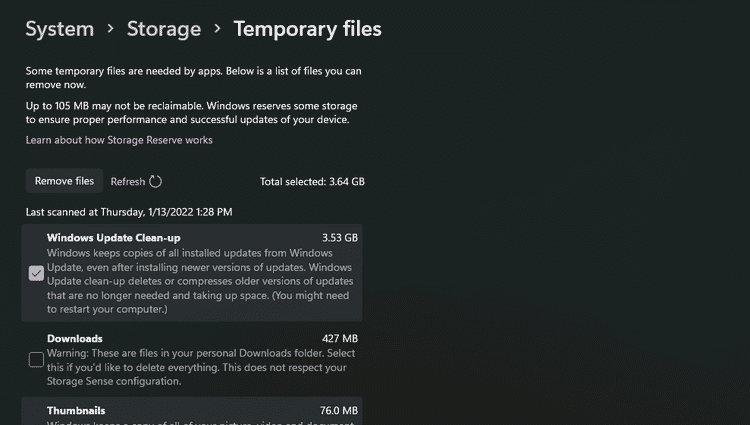Click the Thumbnails item title
The width and height of the screenshot is (750, 425).
click(x=76, y=410)
